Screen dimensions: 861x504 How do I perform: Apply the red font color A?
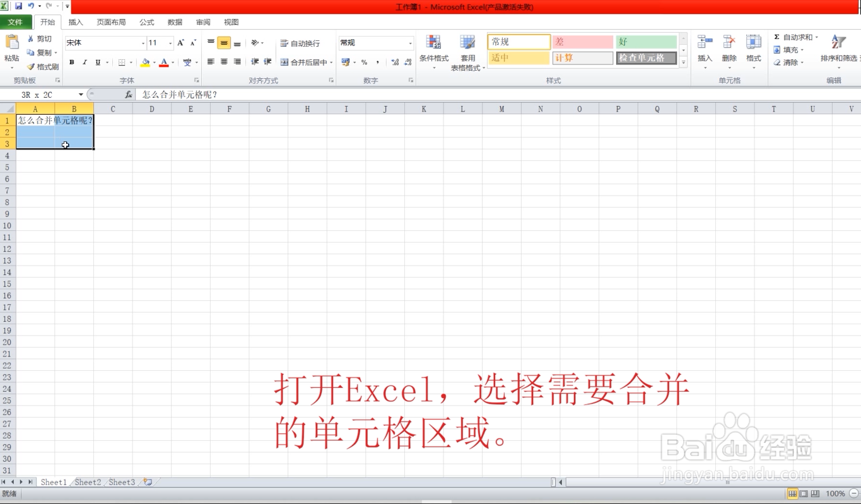(164, 62)
